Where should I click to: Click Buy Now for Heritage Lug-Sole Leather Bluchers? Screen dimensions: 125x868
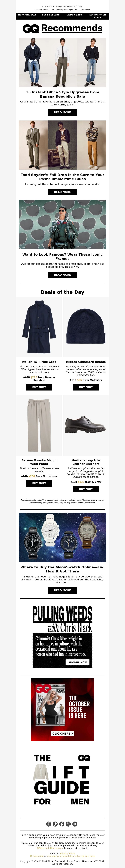coord(86,489)
